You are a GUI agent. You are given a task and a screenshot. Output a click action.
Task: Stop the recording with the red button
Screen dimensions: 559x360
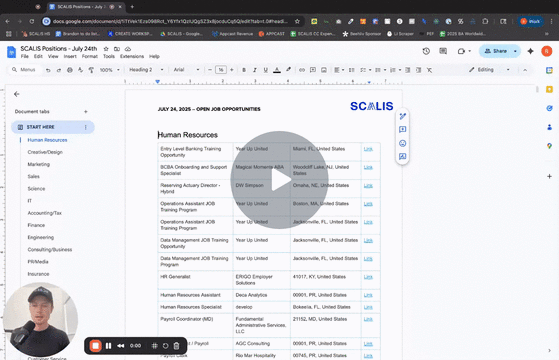pyautogui.click(x=95, y=346)
